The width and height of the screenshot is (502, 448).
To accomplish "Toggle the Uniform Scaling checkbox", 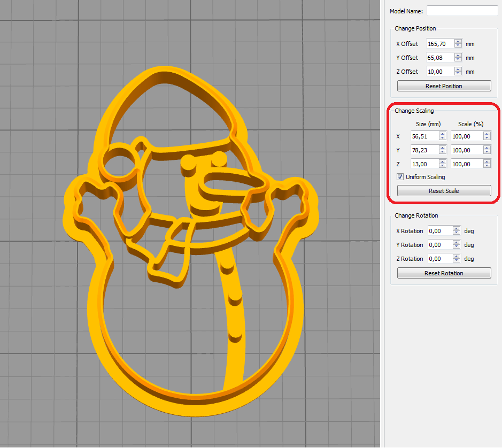I will 400,177.
